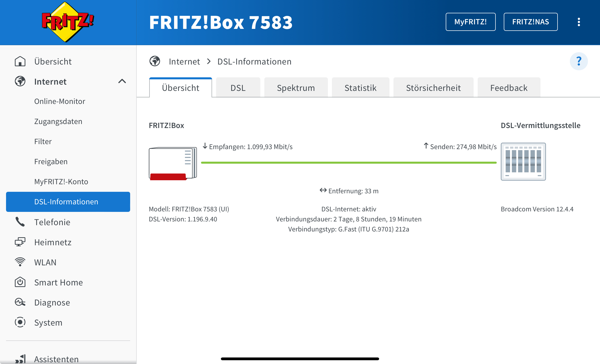Select the Übersicht tab
The width and height of the screenshot is (600, 364).
[x=181, y=88]
